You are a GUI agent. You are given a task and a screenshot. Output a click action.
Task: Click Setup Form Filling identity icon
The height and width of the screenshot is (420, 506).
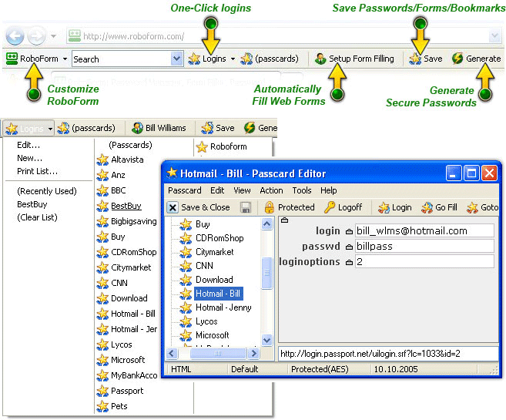tap(320, 59)
